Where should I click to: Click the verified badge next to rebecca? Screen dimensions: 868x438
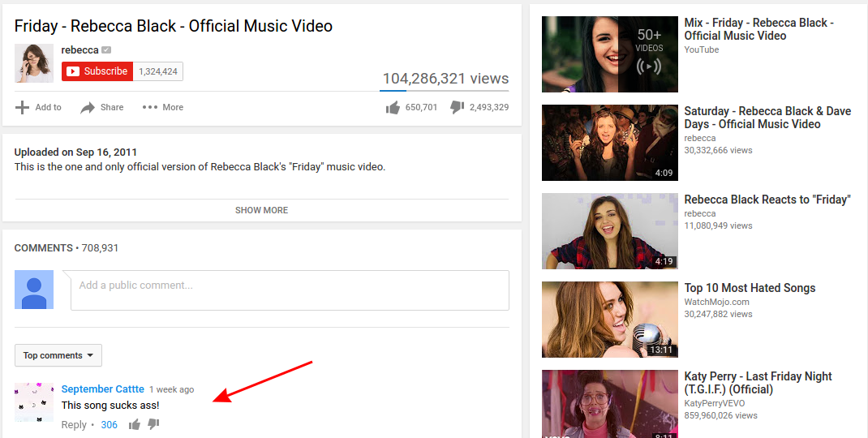[106, 49]
